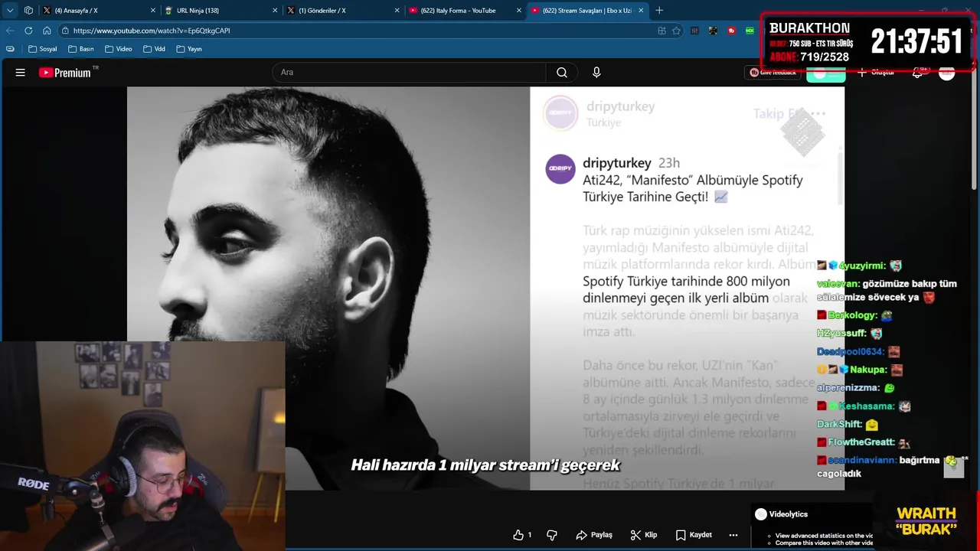Image resolution: width=980 pixels, height=551 pixels.
Task: Share the video via Paylaş
Action: point(594,535)
